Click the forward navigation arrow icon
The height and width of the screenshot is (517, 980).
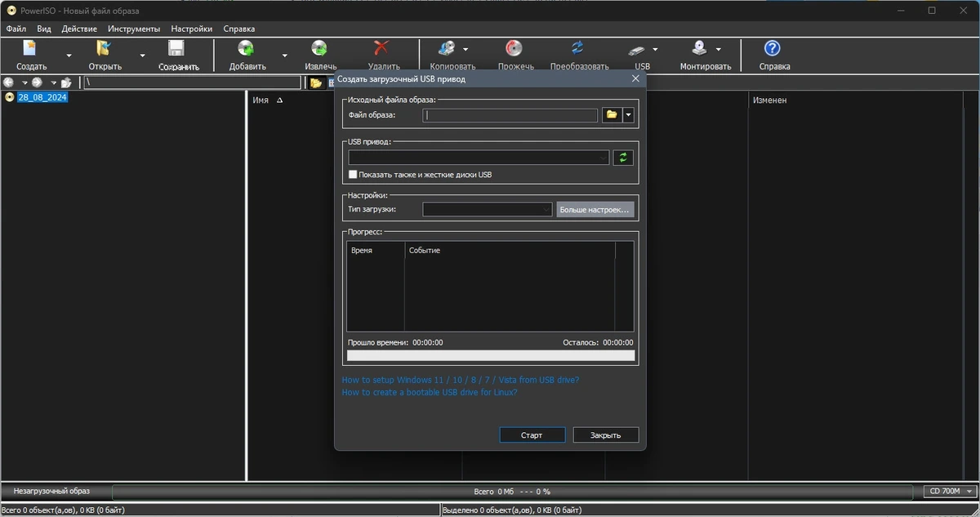click(x=38, y=82)
